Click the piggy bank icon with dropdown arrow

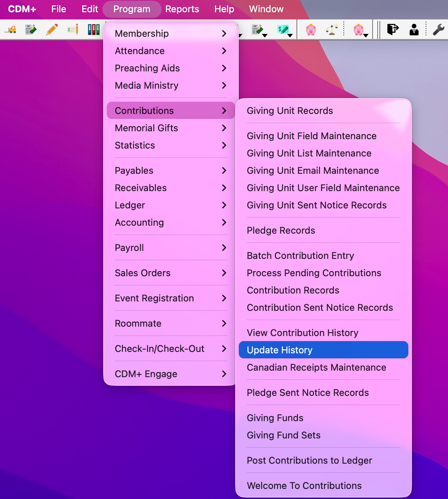pos(358,30)
